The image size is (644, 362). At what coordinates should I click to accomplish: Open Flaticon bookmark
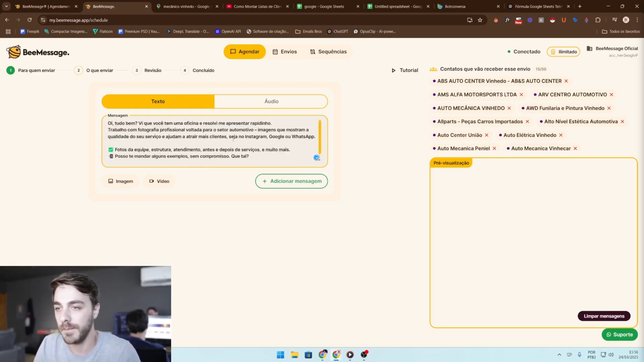(103, 32)
